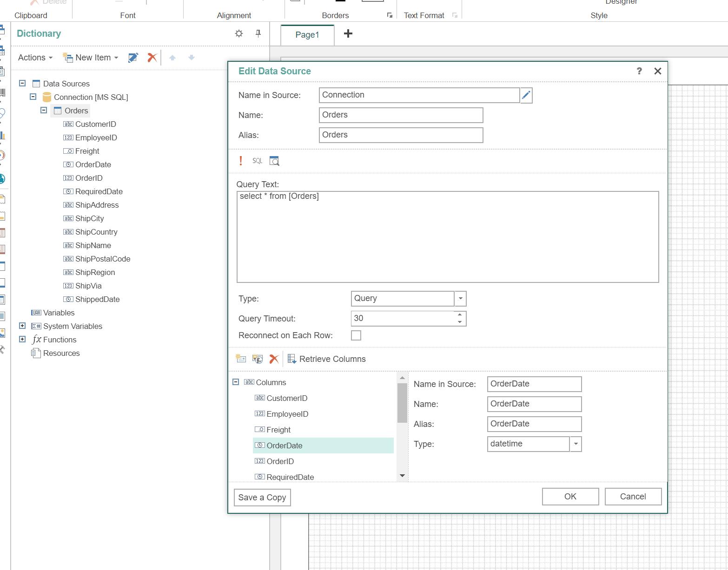728x570 pixels.
Task: Click the column Alias field
Action: [535, 424]
